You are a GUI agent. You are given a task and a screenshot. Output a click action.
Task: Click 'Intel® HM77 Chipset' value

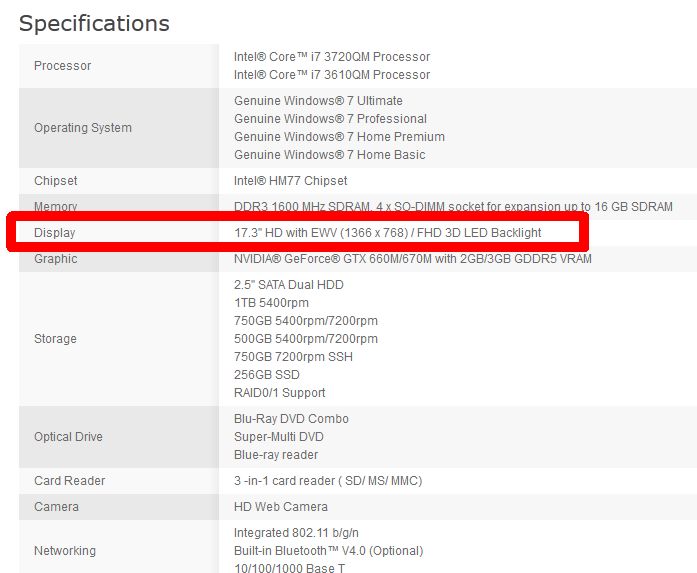291,181
